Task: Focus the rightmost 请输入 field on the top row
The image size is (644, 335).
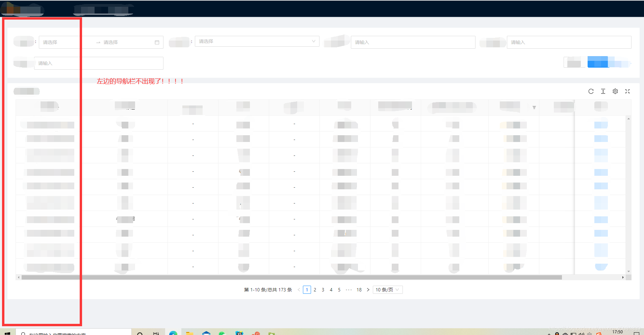Action: pos(569,42)
